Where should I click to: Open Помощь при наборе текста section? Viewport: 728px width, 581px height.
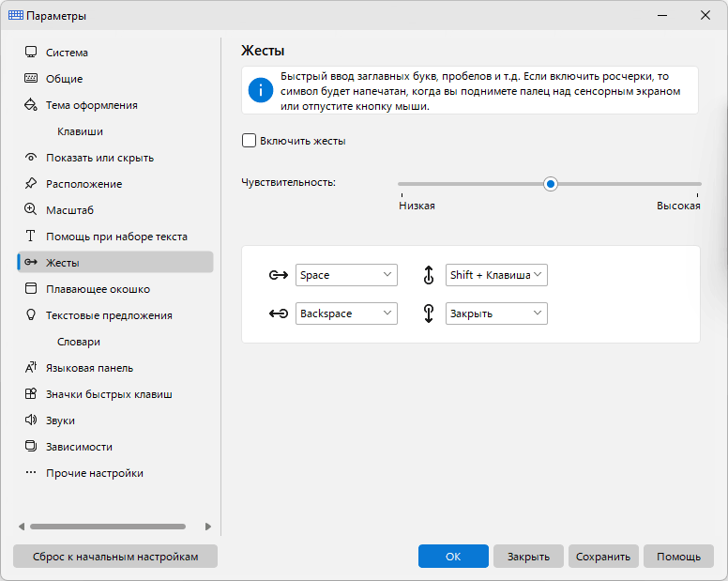[115, 237]
